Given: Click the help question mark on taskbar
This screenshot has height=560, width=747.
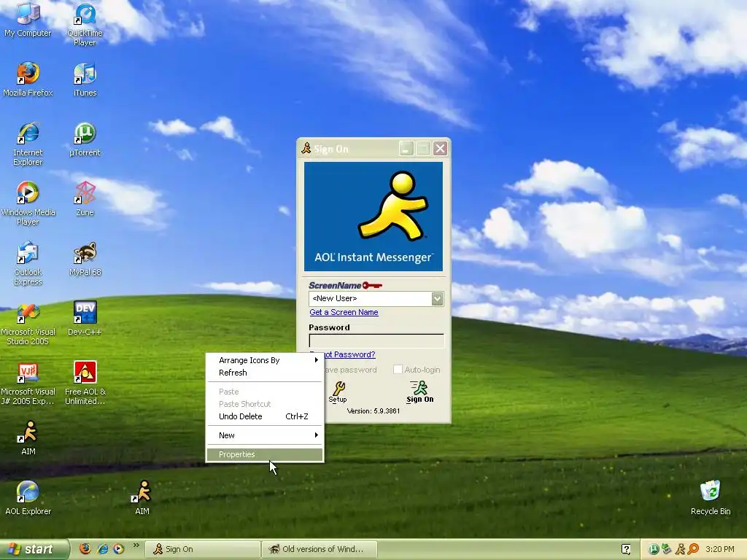Looking at the screenshot, I should [x=626, y=549].
